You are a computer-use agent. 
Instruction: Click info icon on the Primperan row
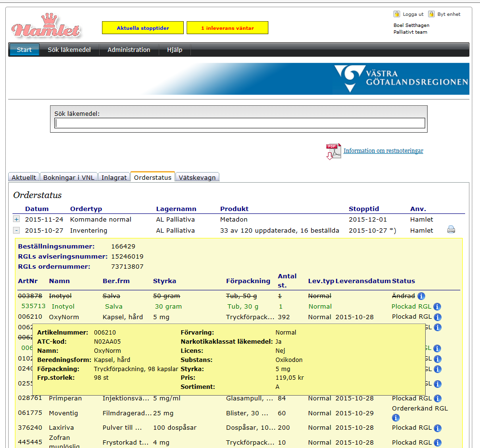point(438,398)
